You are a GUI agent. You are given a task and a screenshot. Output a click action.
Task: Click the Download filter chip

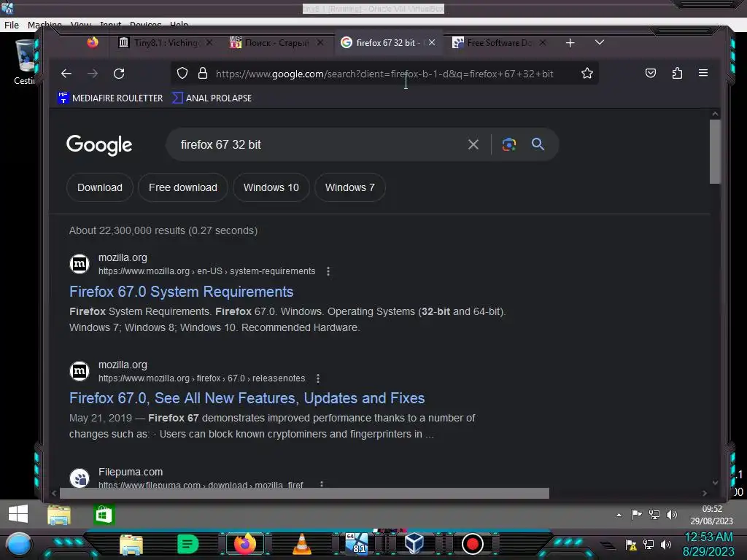tap(99, 187)
